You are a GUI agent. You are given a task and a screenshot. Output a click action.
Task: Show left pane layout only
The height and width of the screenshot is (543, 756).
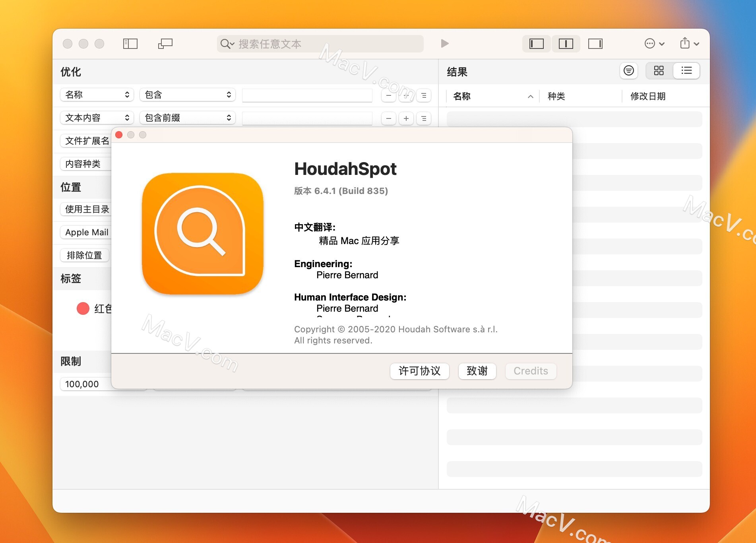(x=537, y=44)
